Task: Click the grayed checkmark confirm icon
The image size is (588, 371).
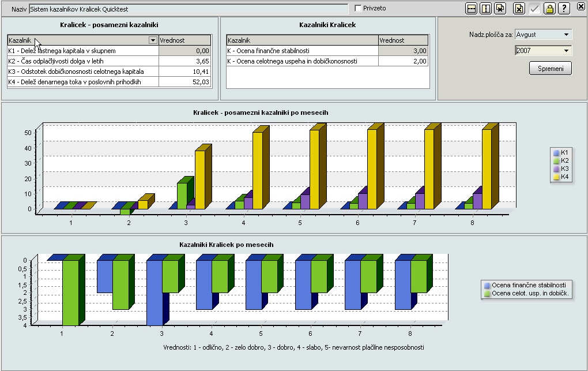Action: coord(535,9)
